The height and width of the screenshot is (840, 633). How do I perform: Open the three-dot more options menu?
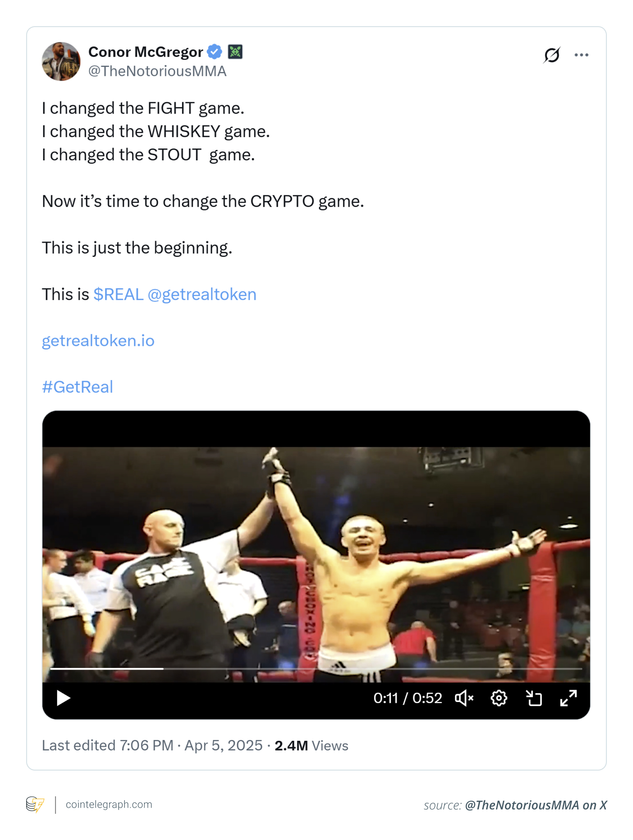581,55
